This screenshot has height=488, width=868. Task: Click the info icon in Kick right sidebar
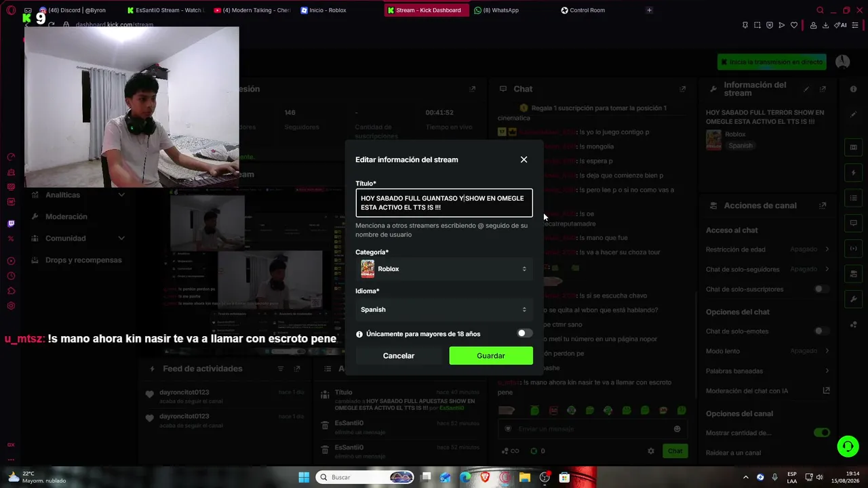pos(854,89)
